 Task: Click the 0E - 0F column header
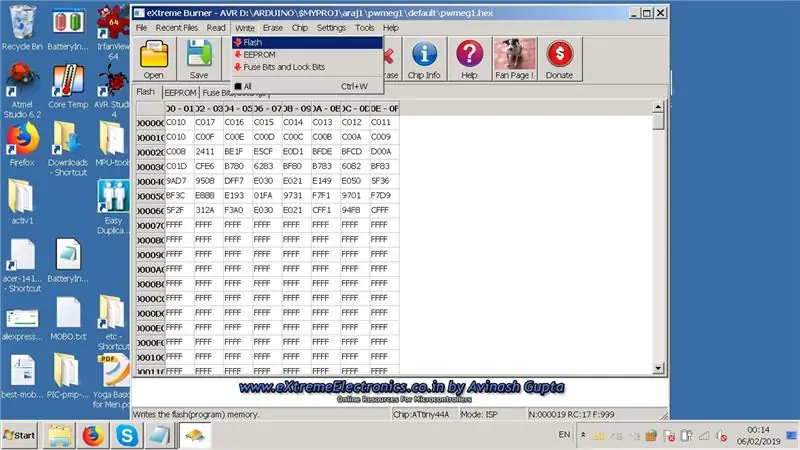pos(384,108)
